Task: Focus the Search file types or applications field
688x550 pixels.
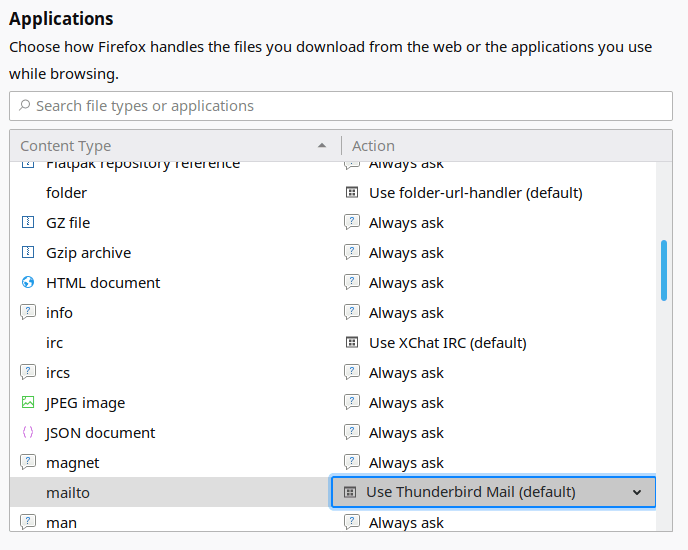Action: point(341,106)
